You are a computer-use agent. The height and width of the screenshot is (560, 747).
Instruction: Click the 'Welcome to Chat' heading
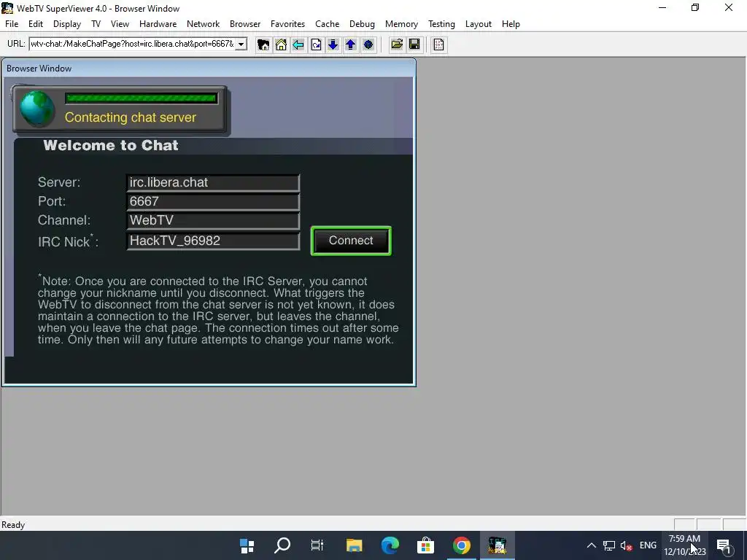pos(111,145)
